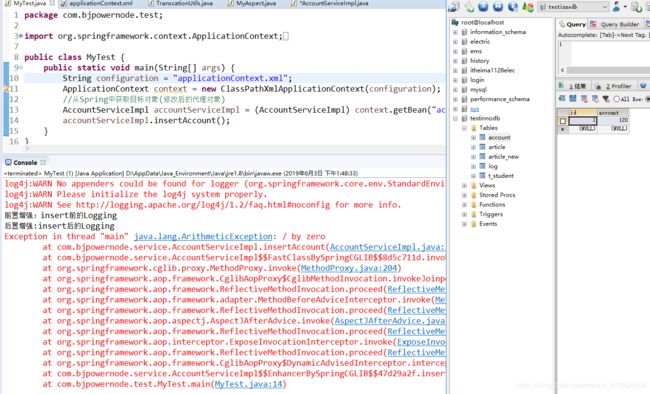Close the Console view via its X icon
This screenshot has width=650, height=394.
43,162
